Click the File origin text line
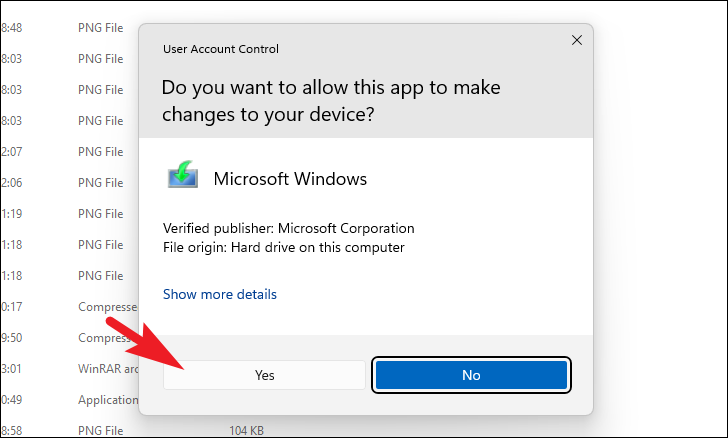The width and height of the screenshot is (728, 438). pyautogui.click(x=284, y=248)
